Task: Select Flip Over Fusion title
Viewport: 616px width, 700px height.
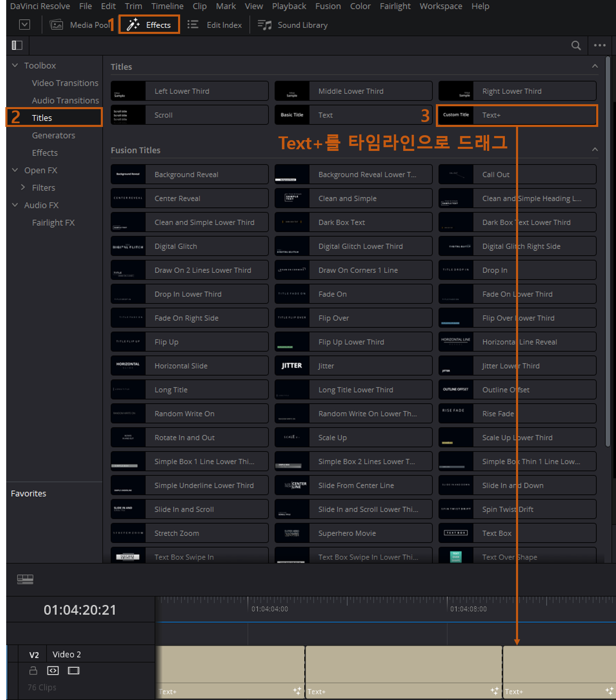Action: click(353, 318)
